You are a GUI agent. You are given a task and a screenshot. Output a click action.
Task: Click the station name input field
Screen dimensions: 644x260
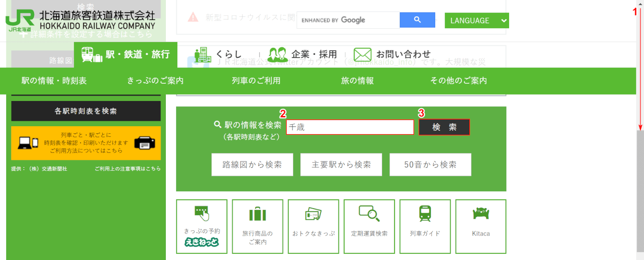(350, 127)
